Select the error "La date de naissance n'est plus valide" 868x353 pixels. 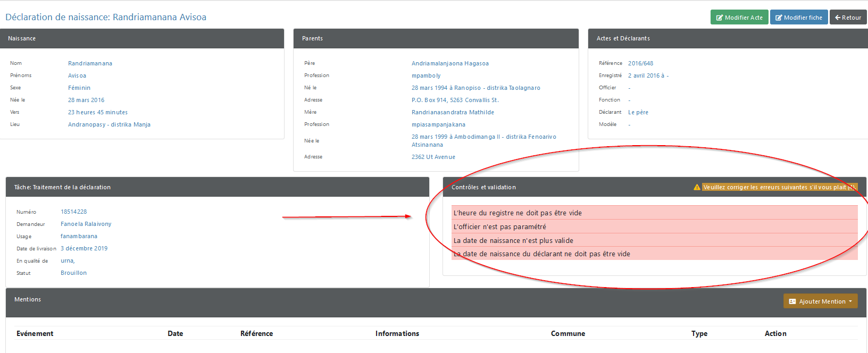click(655, 240)
